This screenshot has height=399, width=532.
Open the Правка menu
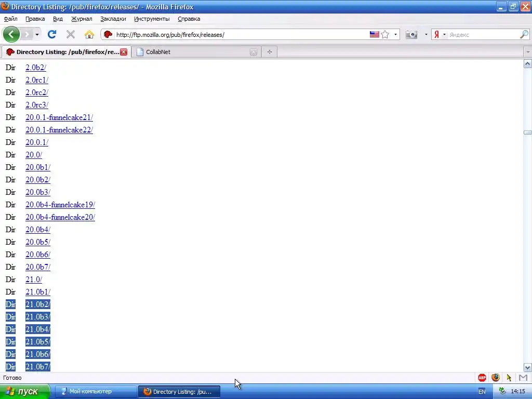coord(35,19)
